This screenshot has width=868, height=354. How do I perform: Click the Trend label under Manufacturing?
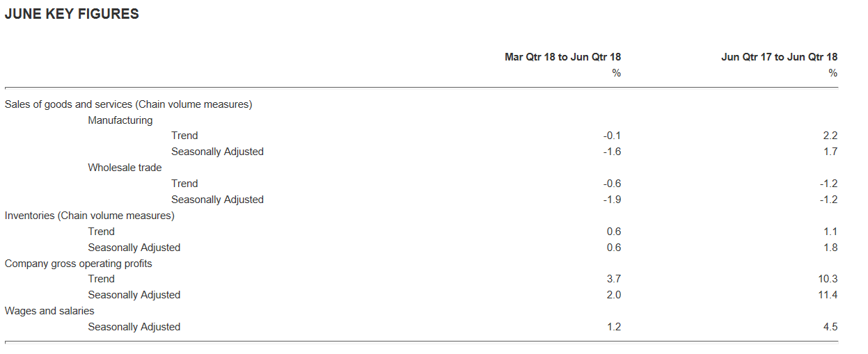[x=184, y=136]
